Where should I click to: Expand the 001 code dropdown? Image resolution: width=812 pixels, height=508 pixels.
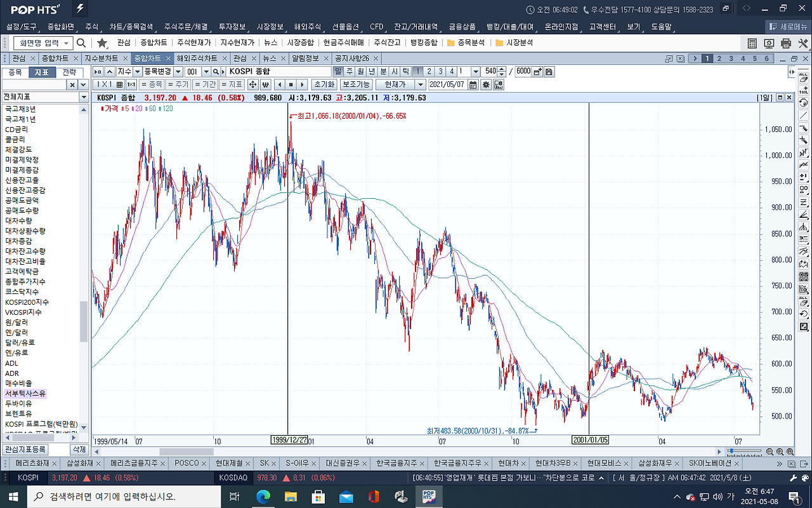[207, 72]
